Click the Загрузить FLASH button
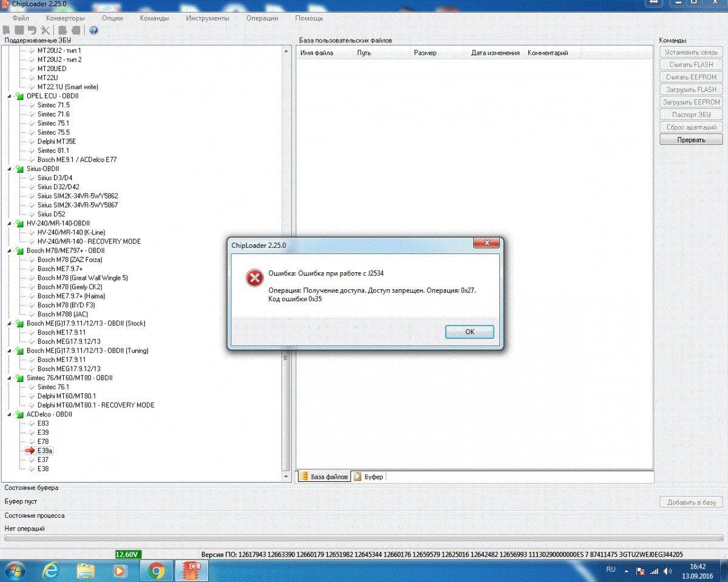The image size is (728, 582). [691, 90]
